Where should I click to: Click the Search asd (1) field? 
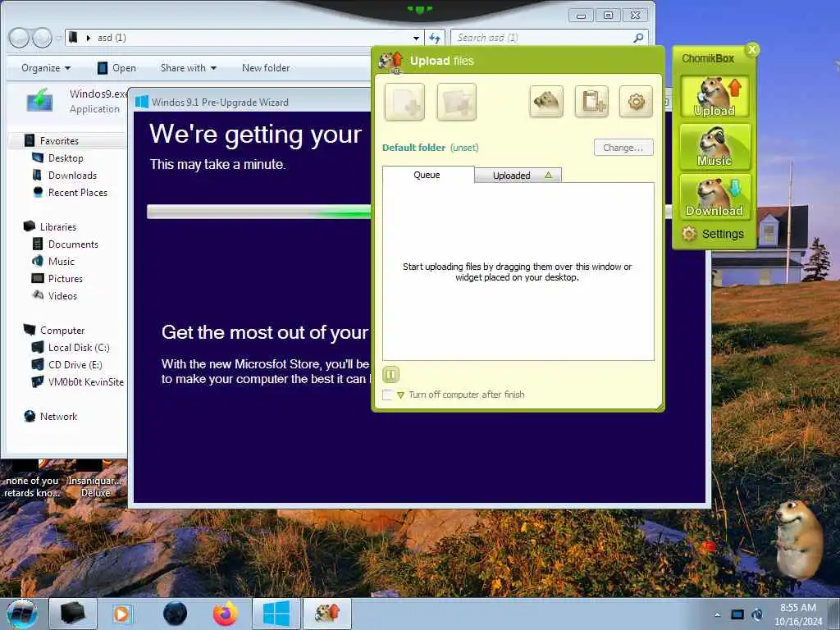(549, 38)
